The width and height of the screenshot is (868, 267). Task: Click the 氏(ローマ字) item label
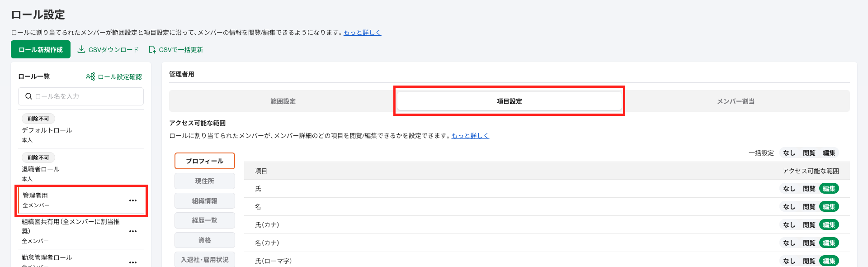point(273,261)
